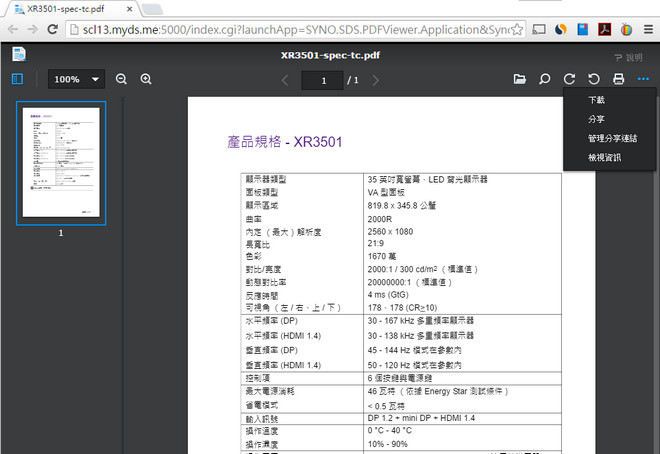Click the page number input field
This screenshot has height=454, width=660.
point(322,80)
